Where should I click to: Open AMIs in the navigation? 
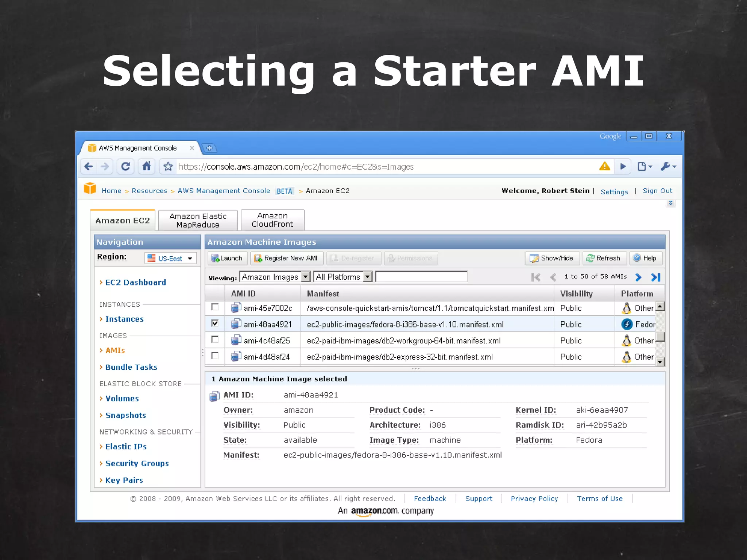point(115,350)
